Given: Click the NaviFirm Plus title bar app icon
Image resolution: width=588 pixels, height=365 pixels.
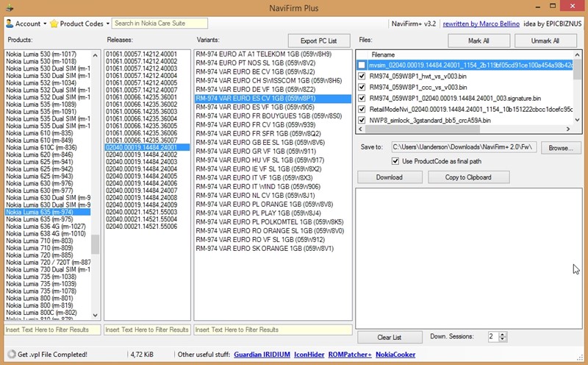Looking at the screenshot, I should (10, 7).
